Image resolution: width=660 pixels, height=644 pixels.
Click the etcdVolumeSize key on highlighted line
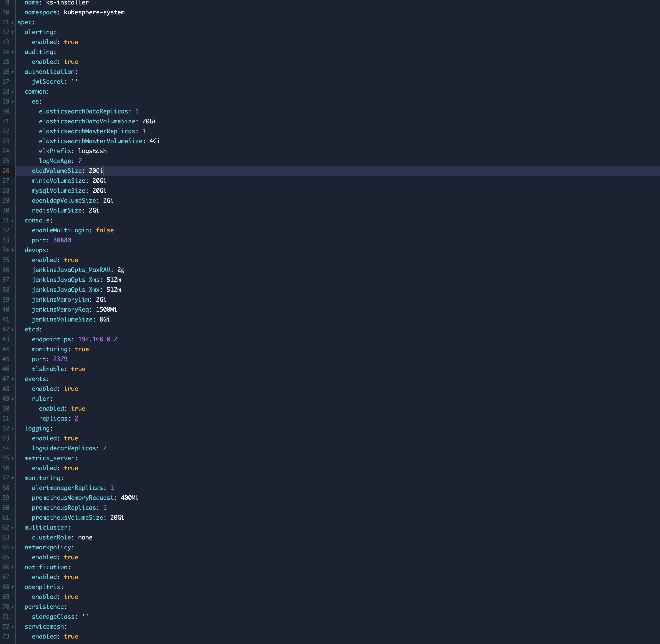point(57,171)
